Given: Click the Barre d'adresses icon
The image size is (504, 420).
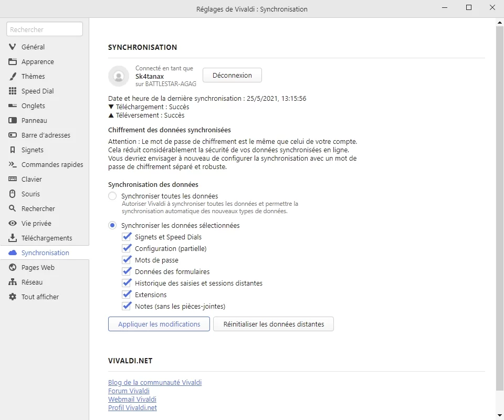Looking at the screenshot, I should pyautogui.click(x=12, y=135).
